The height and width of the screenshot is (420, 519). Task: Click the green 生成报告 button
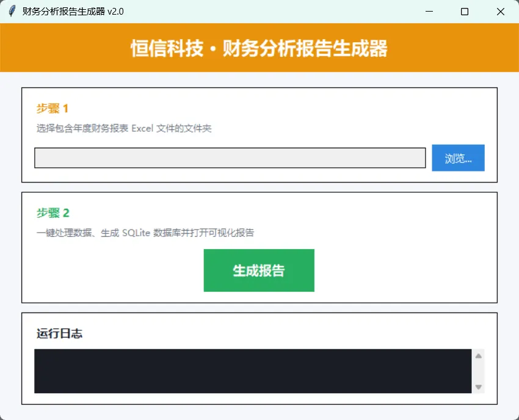pyautogui.click(x=259, y=270)
